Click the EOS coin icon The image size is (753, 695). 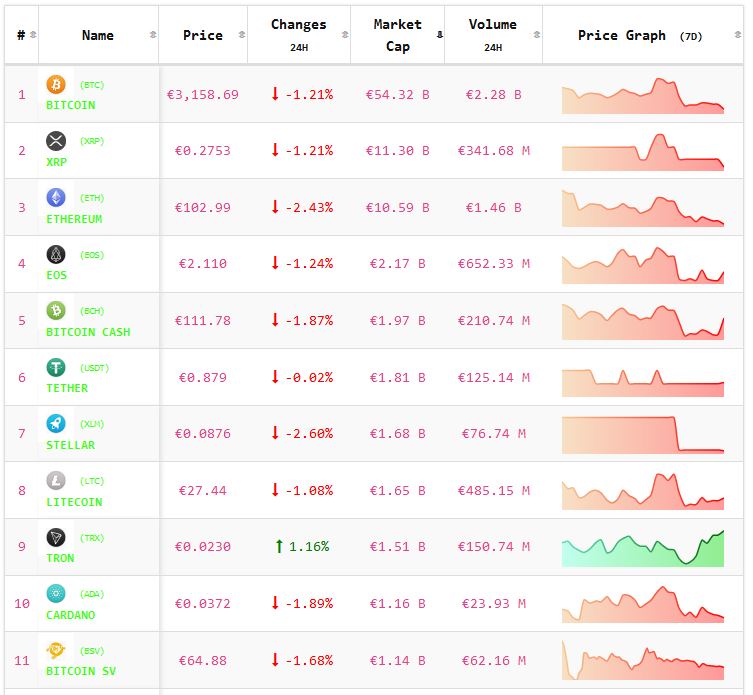click(x=56, y=255)
